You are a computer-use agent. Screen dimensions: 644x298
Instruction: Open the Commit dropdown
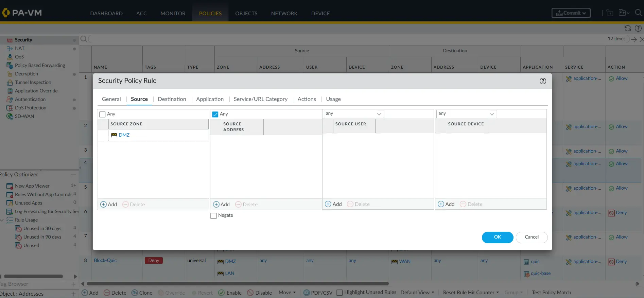coord(571,13)
